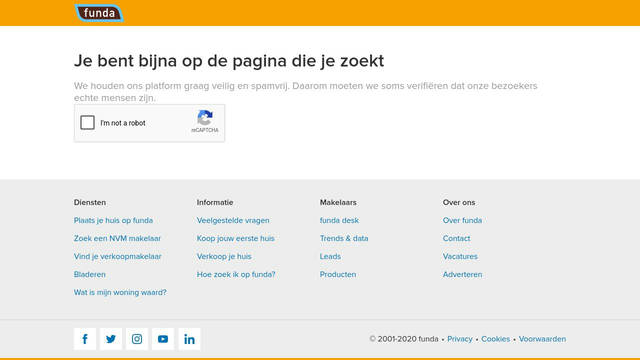Open funda's Facebook page icon
This screenshot has width=640, height=360.
point(85,339)
